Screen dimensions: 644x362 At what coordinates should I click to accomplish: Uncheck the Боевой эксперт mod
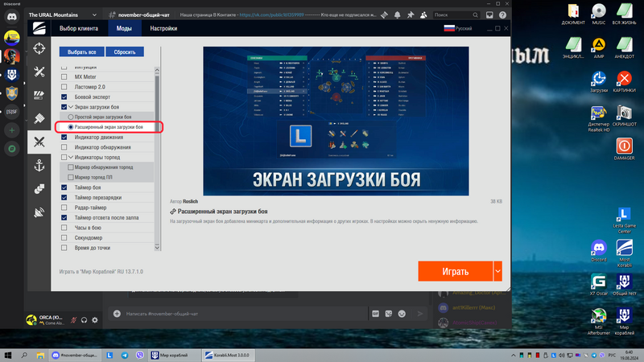tap(64, 97)
